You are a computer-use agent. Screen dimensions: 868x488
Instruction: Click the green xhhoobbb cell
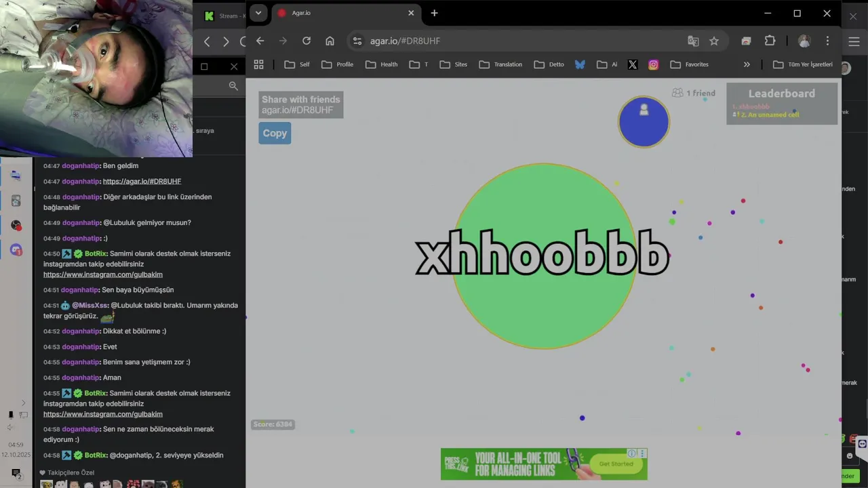[x=544, y=256]
